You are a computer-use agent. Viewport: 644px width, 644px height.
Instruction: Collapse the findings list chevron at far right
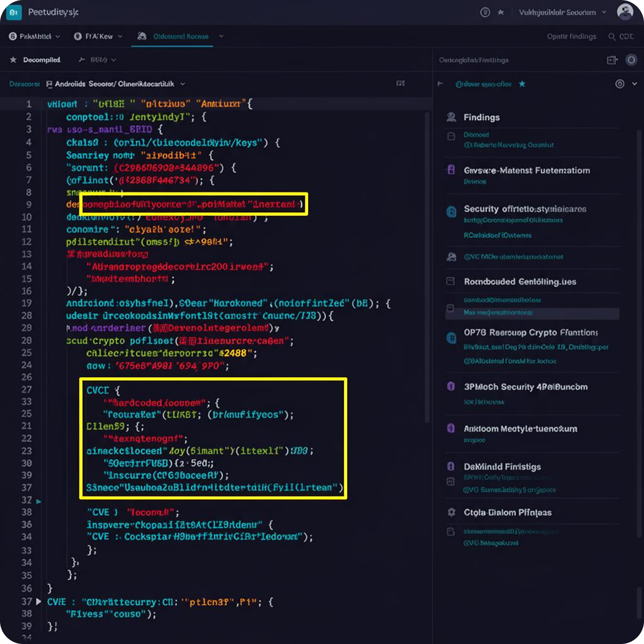pyautogui.click(x=634, y=84)
